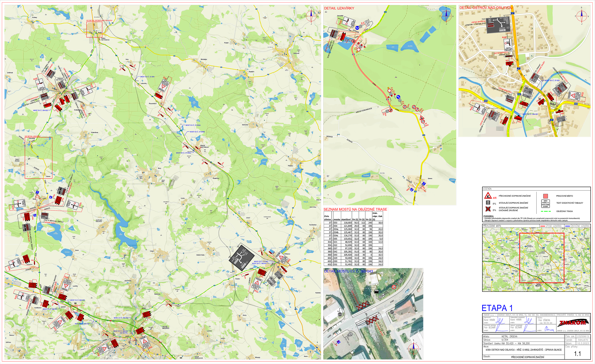Click the red 'ÚPLNÁ UZAVÍRKA' legend entry
This screenshot has width=595, height=364.
click(553, 226)
